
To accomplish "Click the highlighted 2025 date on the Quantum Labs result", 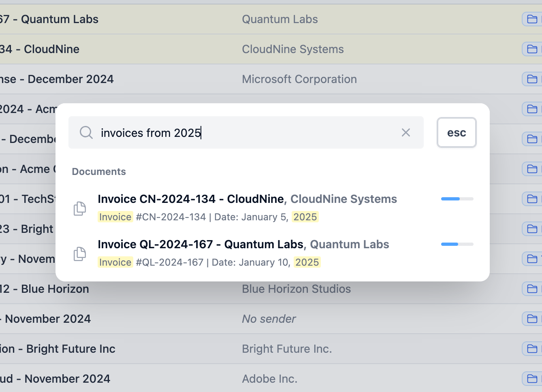I will point(307,262).
